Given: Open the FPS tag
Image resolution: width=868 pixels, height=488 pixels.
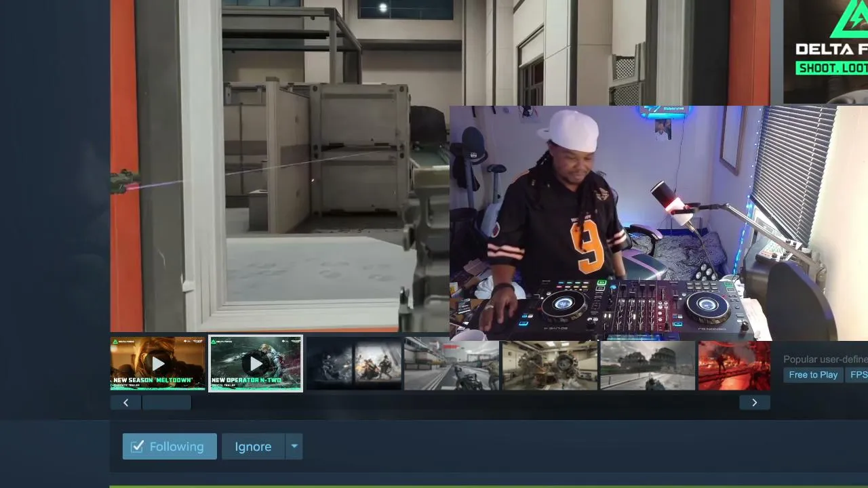Looking at the screenshot, I should [x=859, y=375].
